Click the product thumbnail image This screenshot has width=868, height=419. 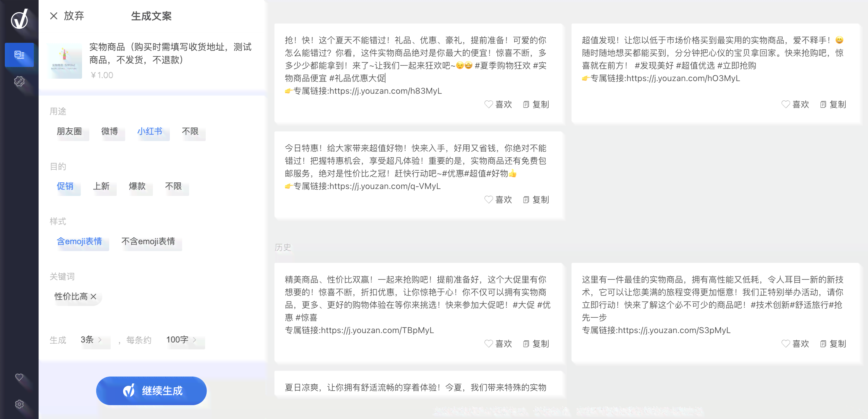(x=64, y=61)
